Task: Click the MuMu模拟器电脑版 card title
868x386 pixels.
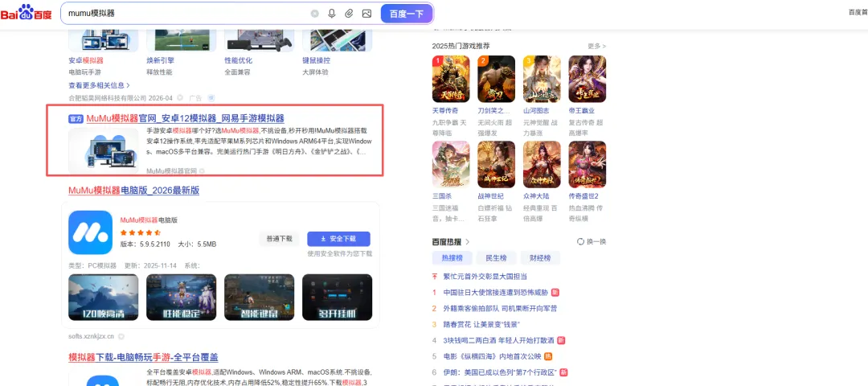Action: (149, 220)
